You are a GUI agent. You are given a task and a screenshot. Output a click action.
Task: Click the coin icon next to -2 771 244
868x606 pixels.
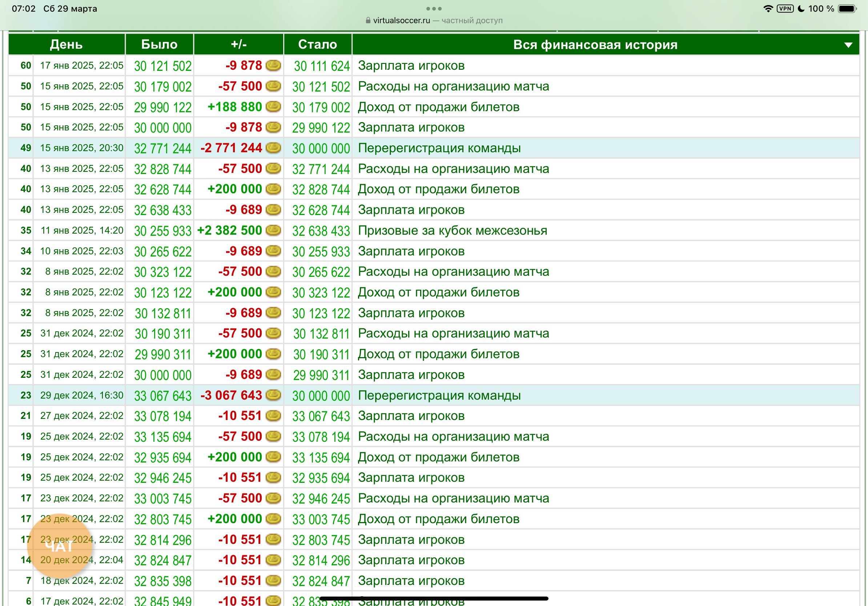273,148
